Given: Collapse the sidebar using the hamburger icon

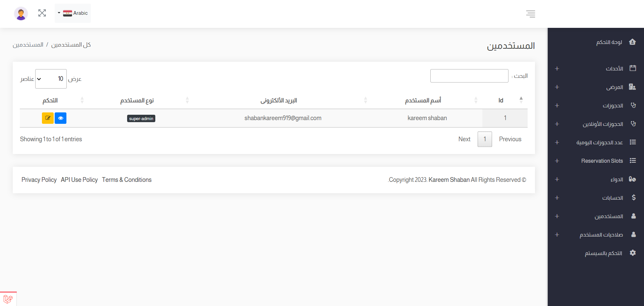Looking at the screenshot, I should (x=531, y=14).
